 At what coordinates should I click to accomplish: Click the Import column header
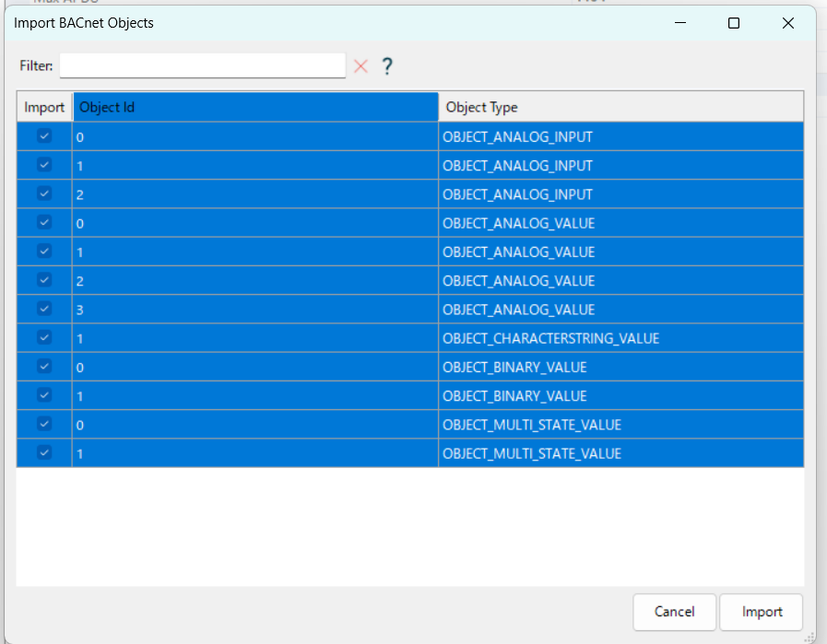pos(44,107)
